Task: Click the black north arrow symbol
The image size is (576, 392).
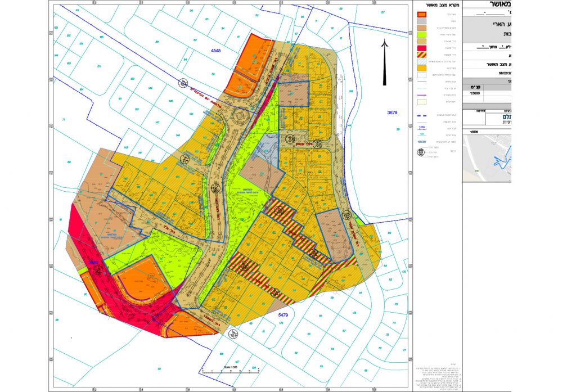Action: (384, 62)
